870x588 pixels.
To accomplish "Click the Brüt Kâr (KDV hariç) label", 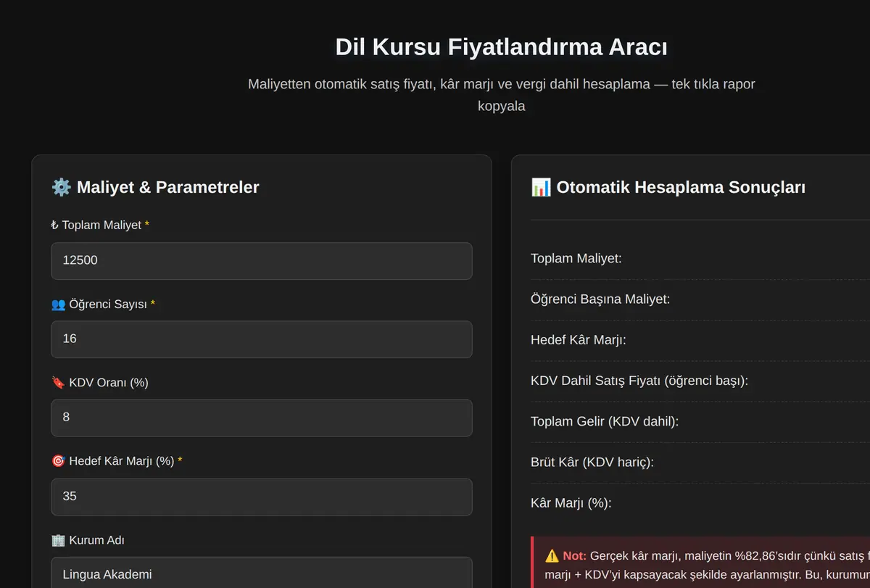I will pyautogui.click(x=592, y=462).
